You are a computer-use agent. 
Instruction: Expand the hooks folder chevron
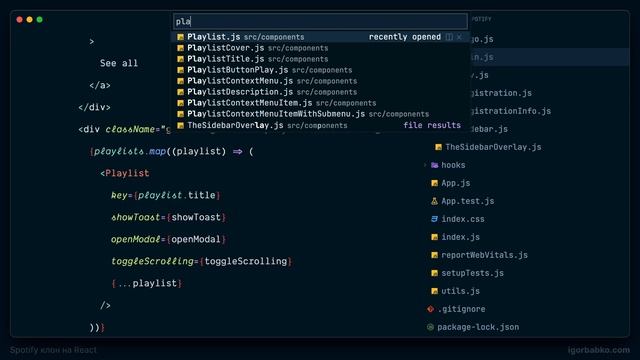[425, 165]
